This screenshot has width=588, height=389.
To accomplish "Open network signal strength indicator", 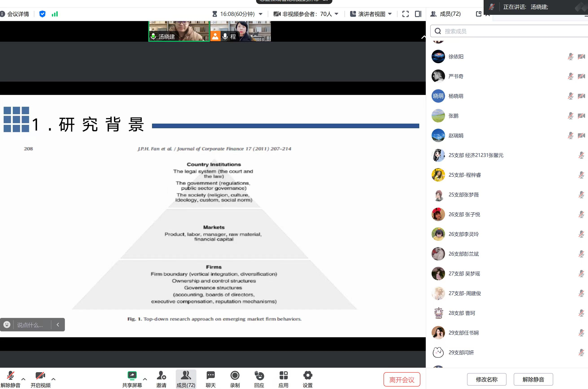I will pos(55,14).
